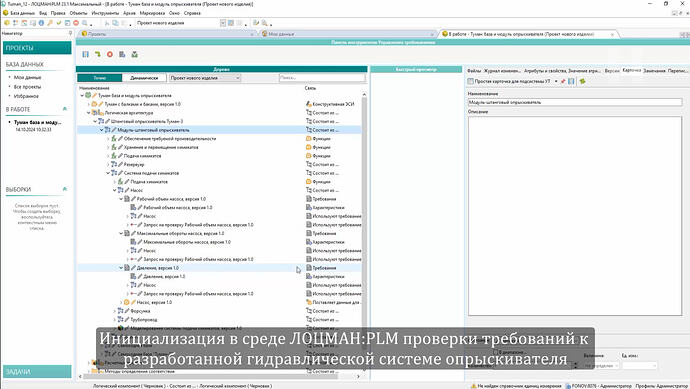Open the Маркировка menu
The height and width of the screenshot is (389, 690).
pyautogui.click(x=152, y=13)
